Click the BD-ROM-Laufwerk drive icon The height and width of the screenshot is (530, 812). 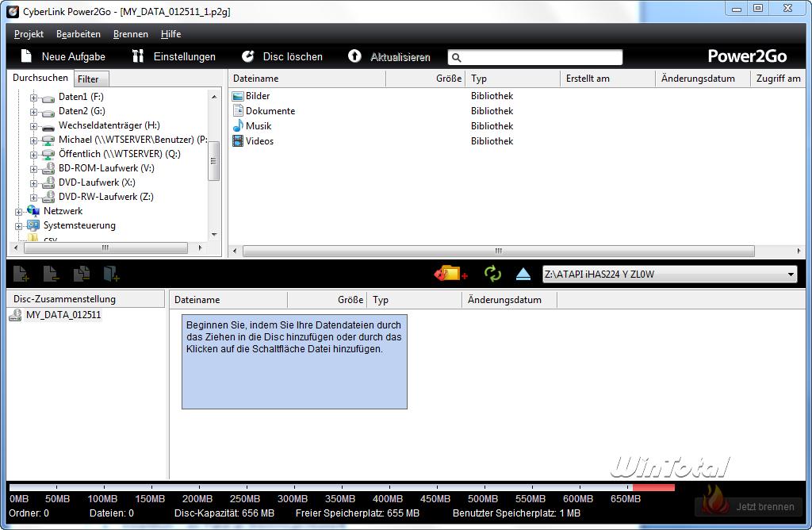[x=48, y=168]
